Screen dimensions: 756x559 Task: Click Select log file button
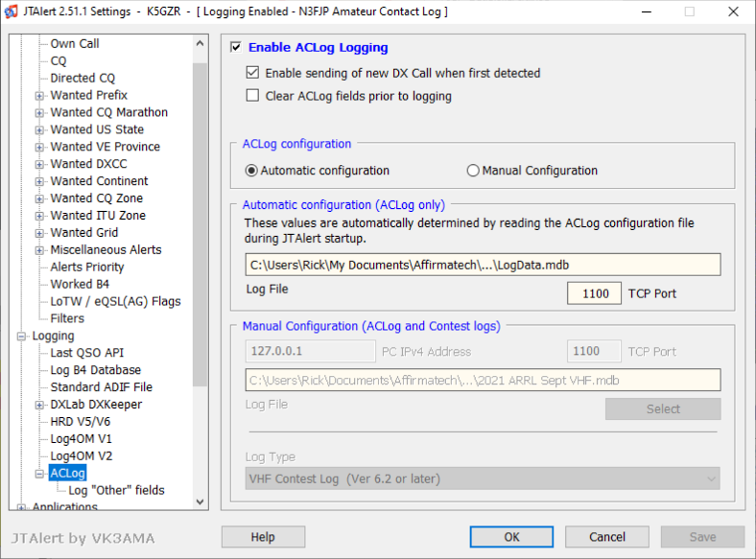tap(663, 409)
